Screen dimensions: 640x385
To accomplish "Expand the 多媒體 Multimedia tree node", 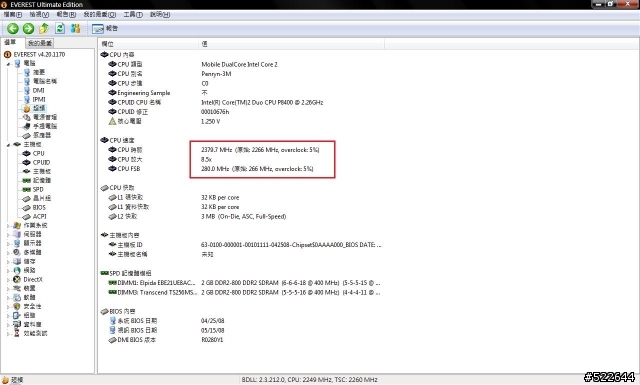I will pyautogui.click(x=8, y=252).
